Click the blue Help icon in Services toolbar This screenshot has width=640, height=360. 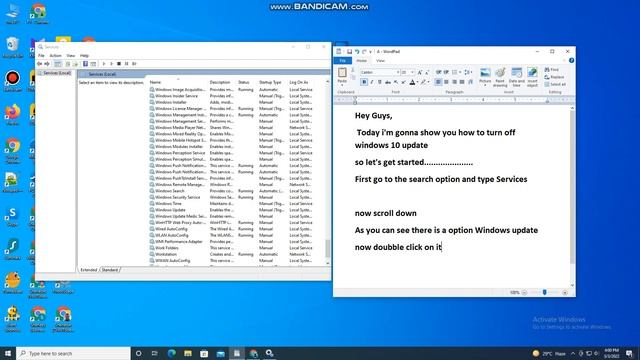(x=85, y=64)
